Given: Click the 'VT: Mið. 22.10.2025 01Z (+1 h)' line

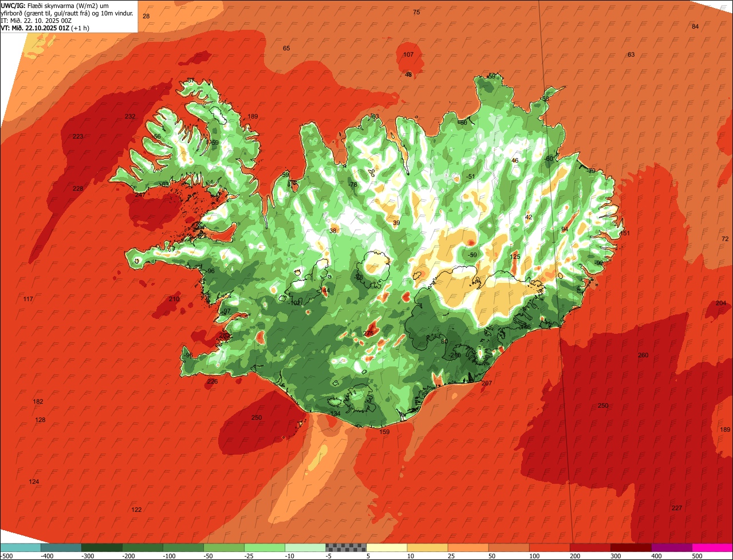Looking at the screenshot, I should pos(45,27).
